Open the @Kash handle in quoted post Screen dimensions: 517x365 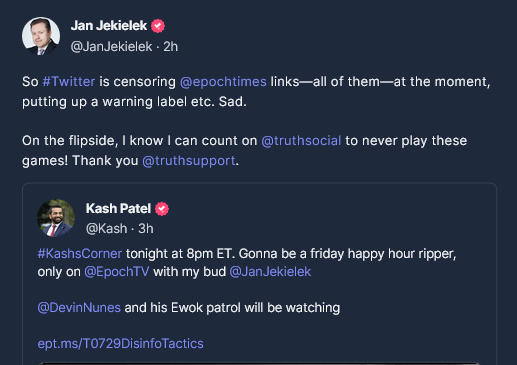coord(106,229)
